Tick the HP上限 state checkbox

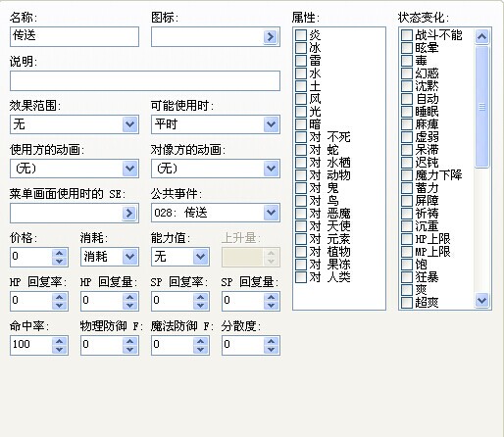click(407, 239)
